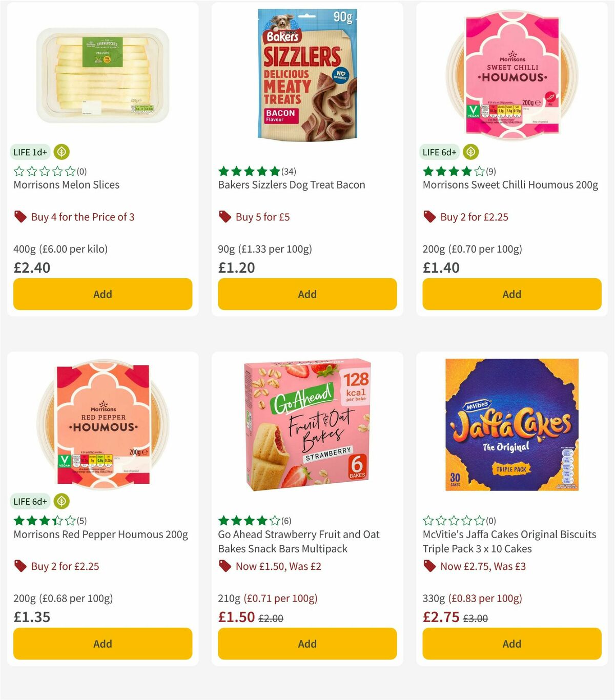The height and width of the screenshot is (700, 615).
Task: Click the tag icon next to Buy 2 for £2.25 on Sweet Chilli Houmous
Action: tap(429, 217)
